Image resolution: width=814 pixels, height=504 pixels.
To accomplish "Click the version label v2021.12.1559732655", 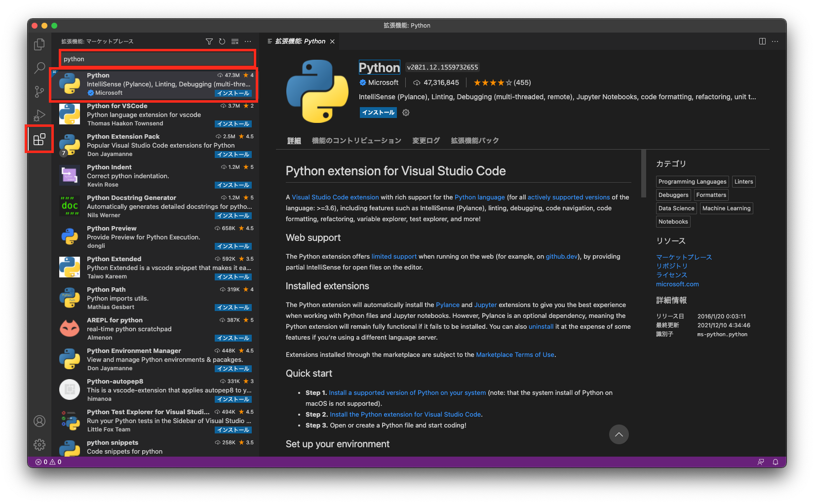I will click(x=442, y=67).
